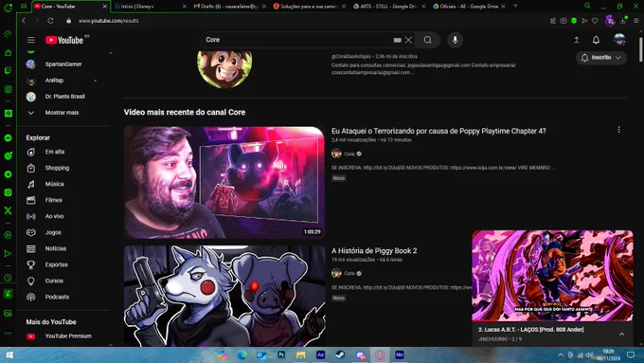This screenshot has height=363, width=644.
Task: Click the mini player video preview
Action: (x=552, y=276)
